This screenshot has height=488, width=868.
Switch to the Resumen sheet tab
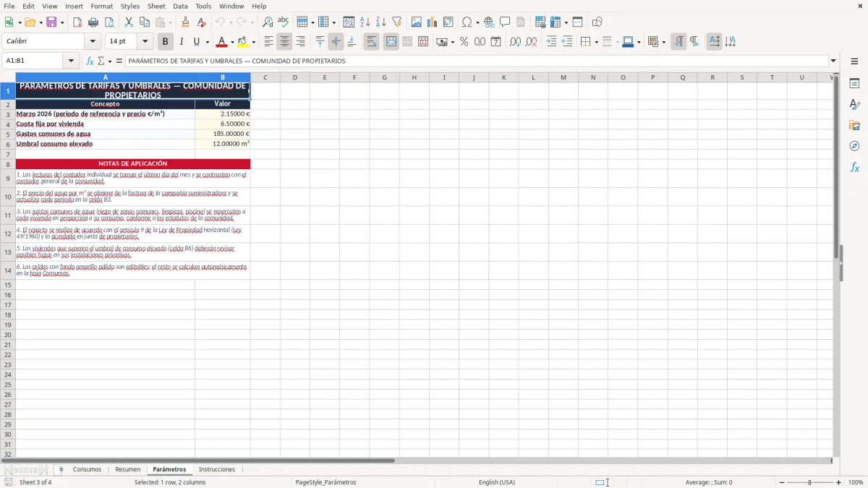(128, 469)
